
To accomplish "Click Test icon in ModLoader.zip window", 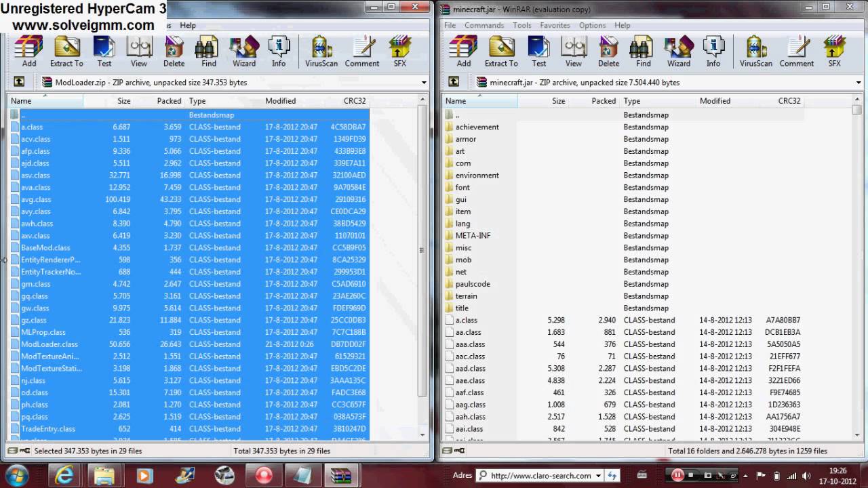I will (x=104, y=52).
